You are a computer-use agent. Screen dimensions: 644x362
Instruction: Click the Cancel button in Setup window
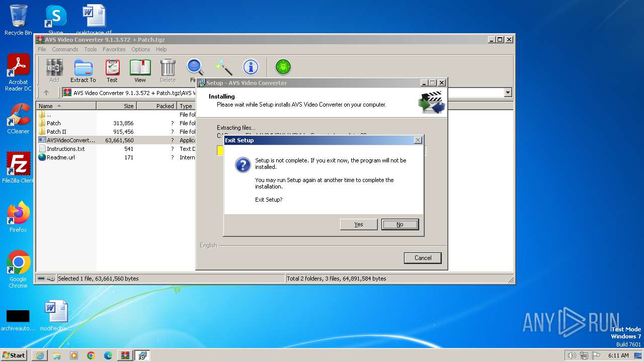(x=423, y=258)
